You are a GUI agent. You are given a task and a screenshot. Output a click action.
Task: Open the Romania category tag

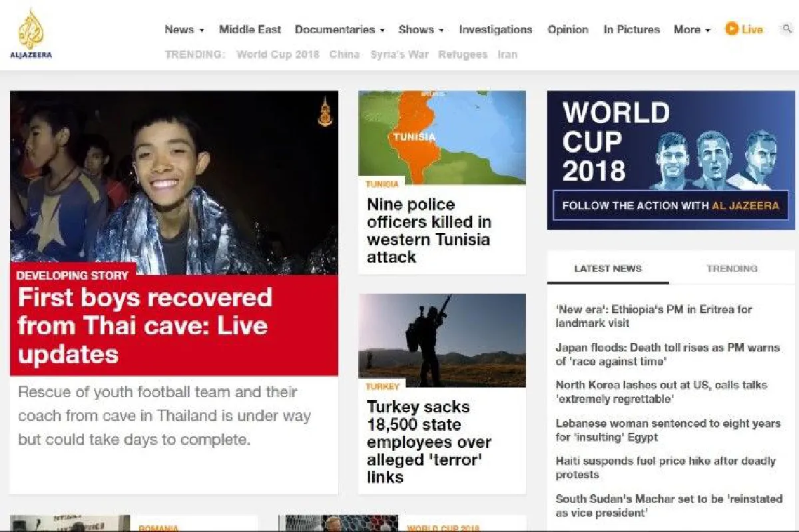(x=158, y=528)
